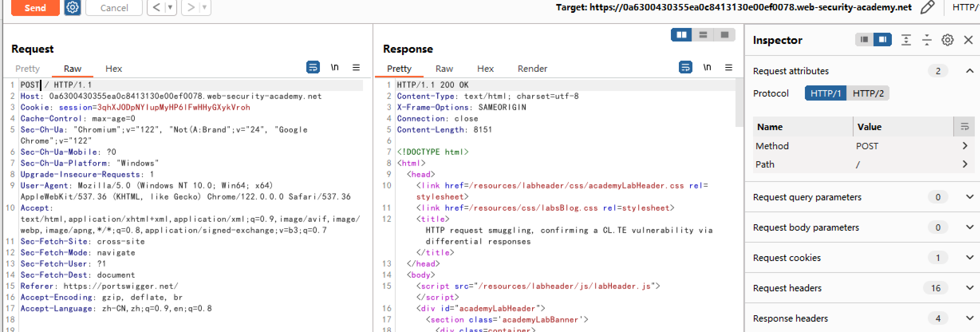The width and height of the screenshot is (980, 332).
Task: Expand Request body parameters section
Action: click(x=970, y=227)
